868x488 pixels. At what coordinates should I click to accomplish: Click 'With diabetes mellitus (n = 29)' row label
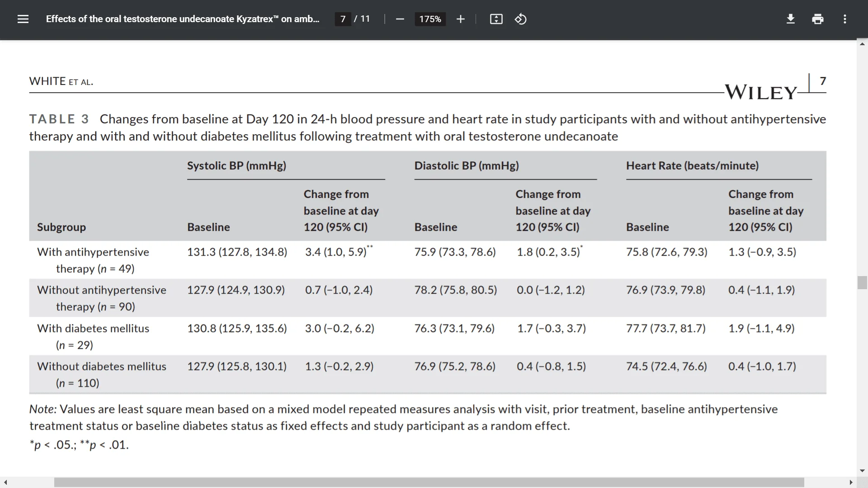point(93,337)
